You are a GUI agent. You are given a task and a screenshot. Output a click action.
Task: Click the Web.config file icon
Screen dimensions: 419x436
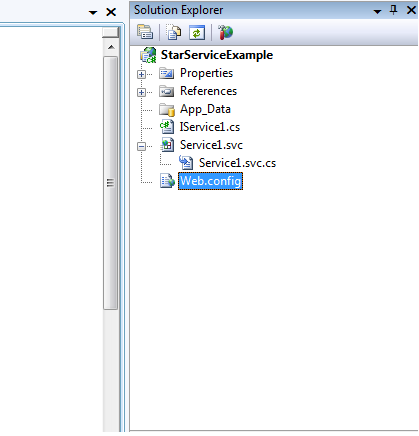pyautogui.click(x=167, y=181)
